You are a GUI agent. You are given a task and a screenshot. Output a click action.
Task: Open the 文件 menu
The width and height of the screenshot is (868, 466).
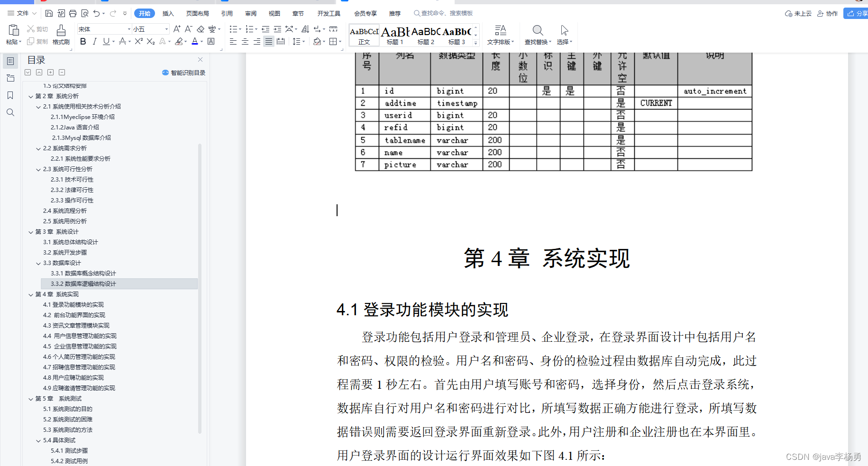point(22,13)
